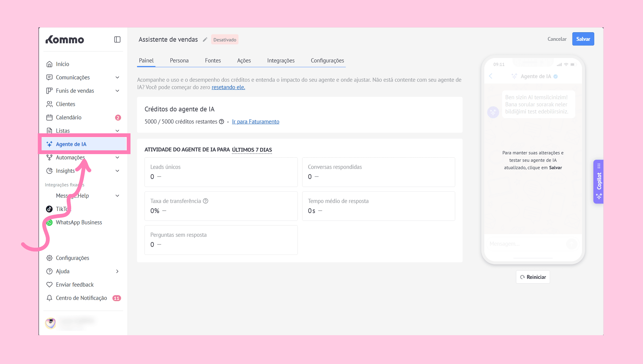The height and width of the screenshot is (364, 643).
Task: Open Configurações in the sidebar
Action: pyautogui.click(x=72, y=258)
